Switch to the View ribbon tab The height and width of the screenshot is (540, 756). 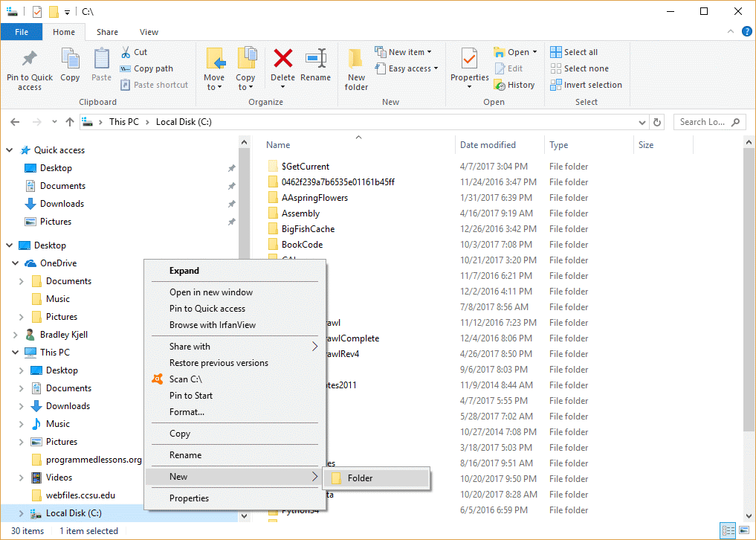[149, 32]
